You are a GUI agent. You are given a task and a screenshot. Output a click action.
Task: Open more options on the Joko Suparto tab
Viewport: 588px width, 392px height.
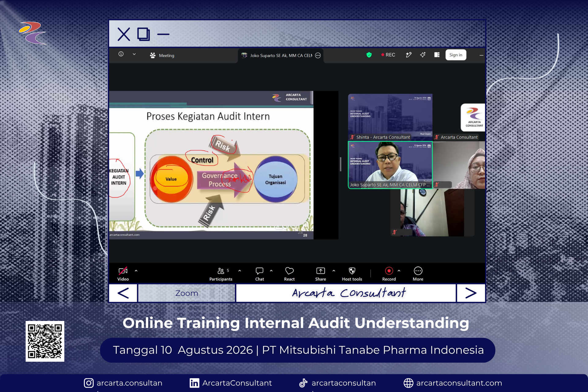(x=318, y=55)
